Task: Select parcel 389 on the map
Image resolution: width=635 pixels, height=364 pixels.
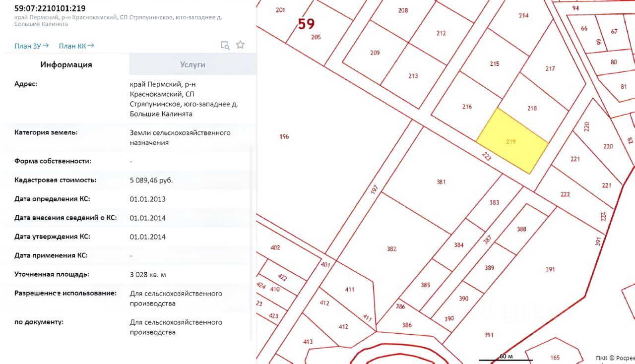Action: 489,268
